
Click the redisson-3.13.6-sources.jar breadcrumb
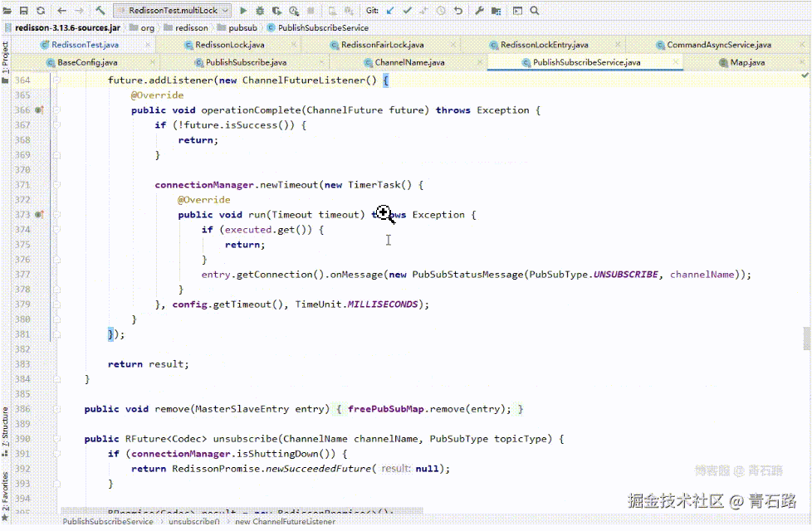tap(67, 28)
